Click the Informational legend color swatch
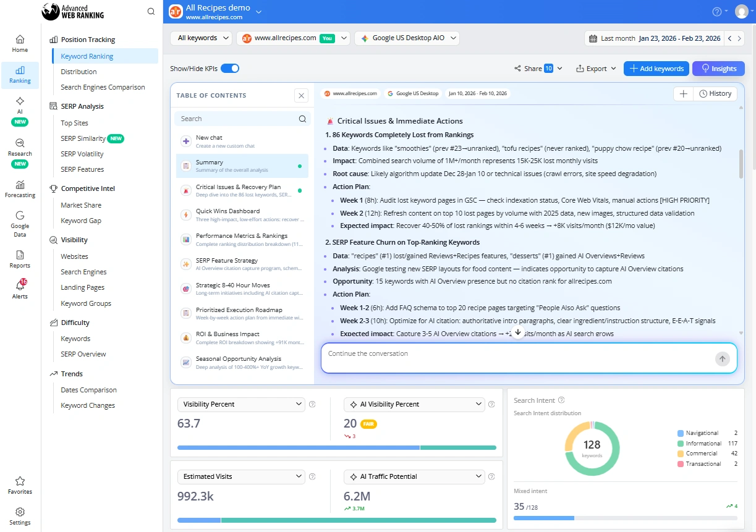This screenshot has width=756, height=532. 680,444
